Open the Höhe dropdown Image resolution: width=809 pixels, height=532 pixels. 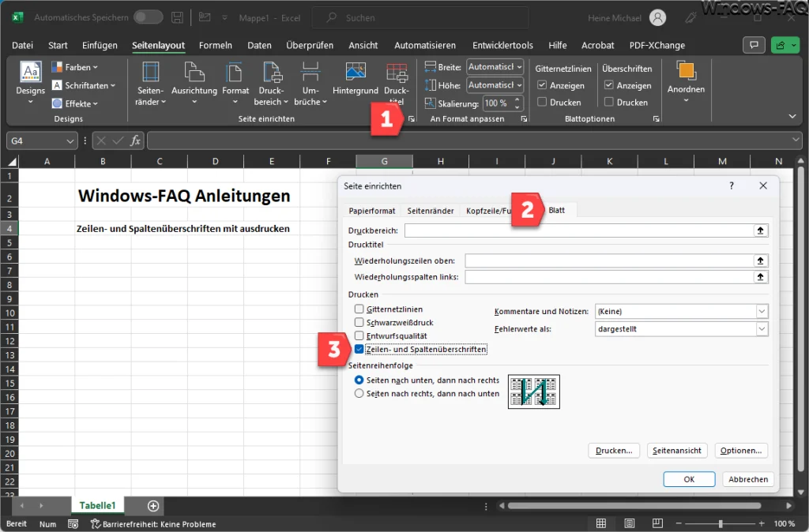(x=519, y=85)
